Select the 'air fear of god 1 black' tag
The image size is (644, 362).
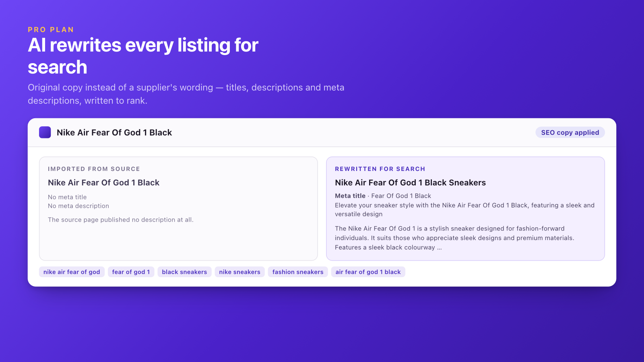[x=368, y=272]
